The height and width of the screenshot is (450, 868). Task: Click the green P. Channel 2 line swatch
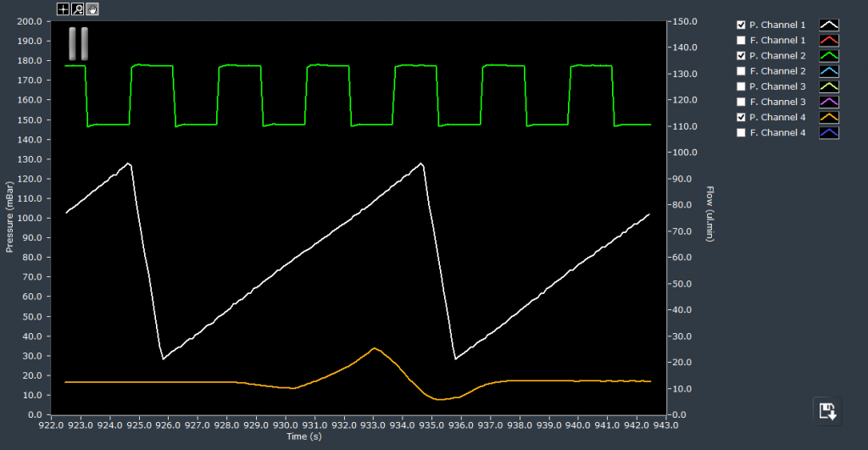pos(828,56)
